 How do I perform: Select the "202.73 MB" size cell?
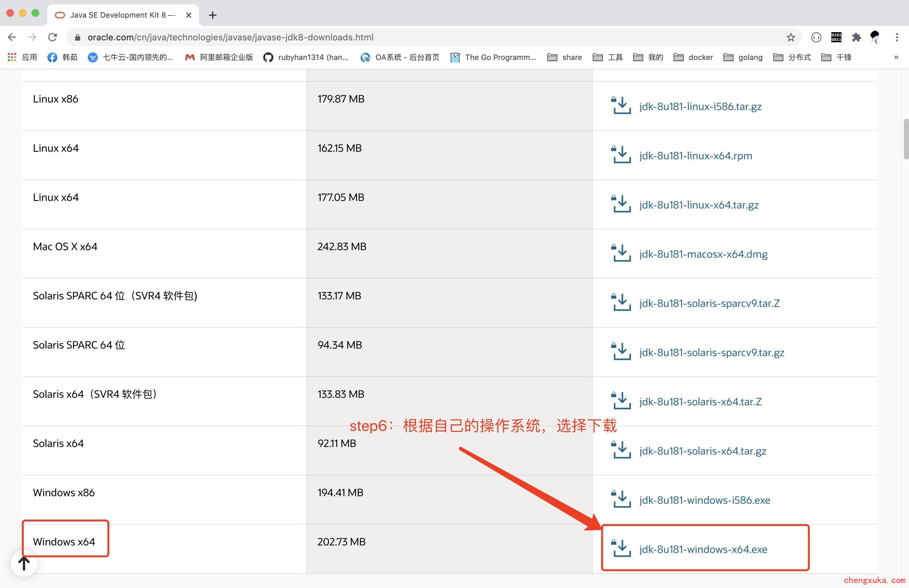point(342,541)
